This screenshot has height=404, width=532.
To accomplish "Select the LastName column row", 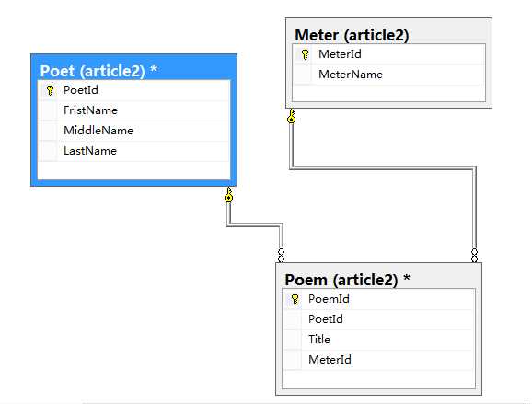I will coord(134,151).
